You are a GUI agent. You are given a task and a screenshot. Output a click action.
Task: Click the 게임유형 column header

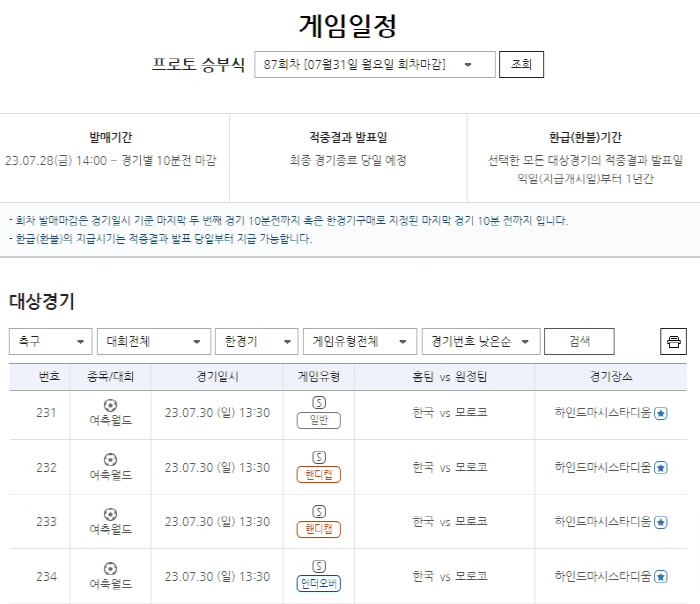(x=319, y=377)
